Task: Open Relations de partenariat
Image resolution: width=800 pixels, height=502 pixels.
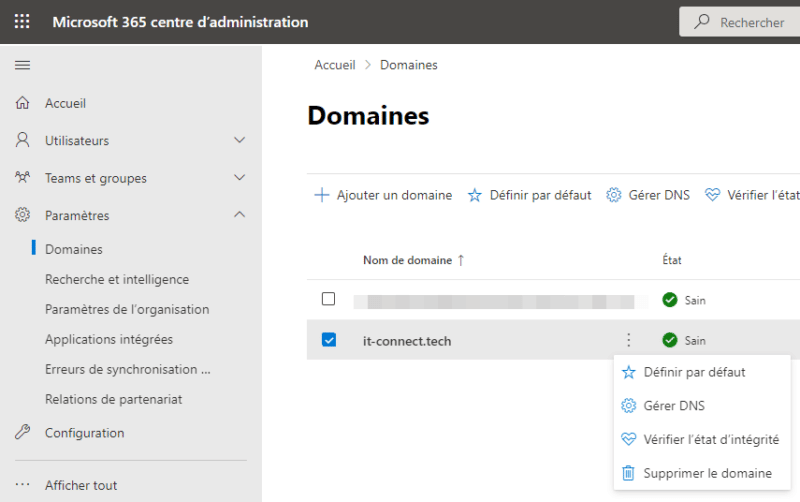Action: pos(113,399)
